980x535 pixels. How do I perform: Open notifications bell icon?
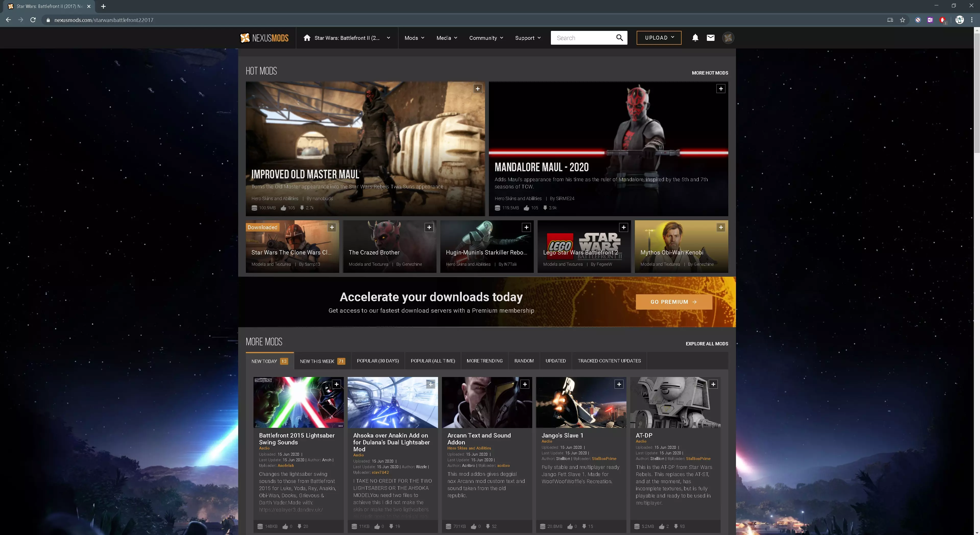(695, 38)
